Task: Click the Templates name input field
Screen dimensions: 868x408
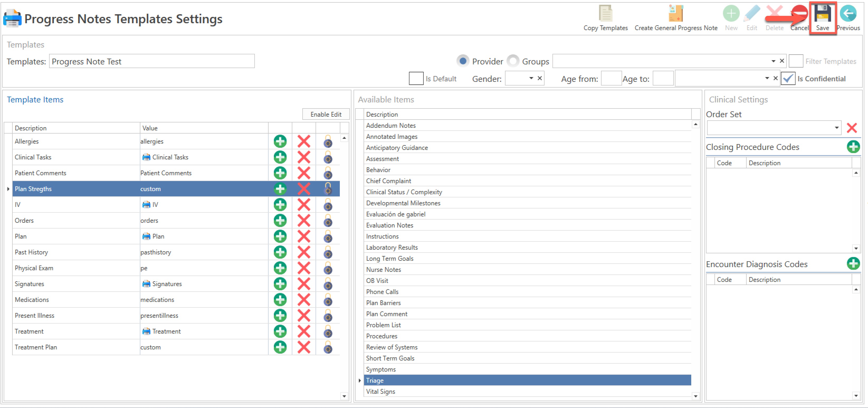Action: (152, 61)
